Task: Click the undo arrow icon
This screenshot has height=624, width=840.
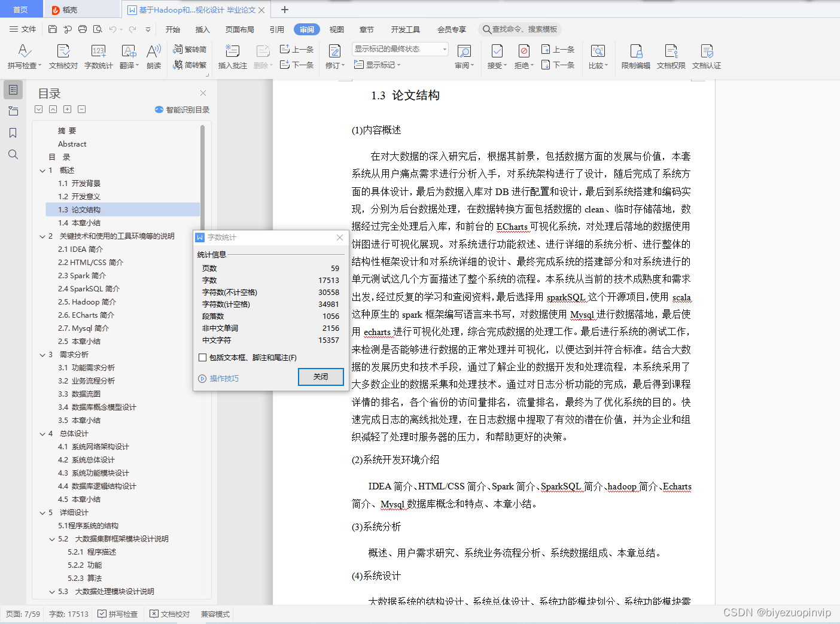Action: (x=112, y=29)
